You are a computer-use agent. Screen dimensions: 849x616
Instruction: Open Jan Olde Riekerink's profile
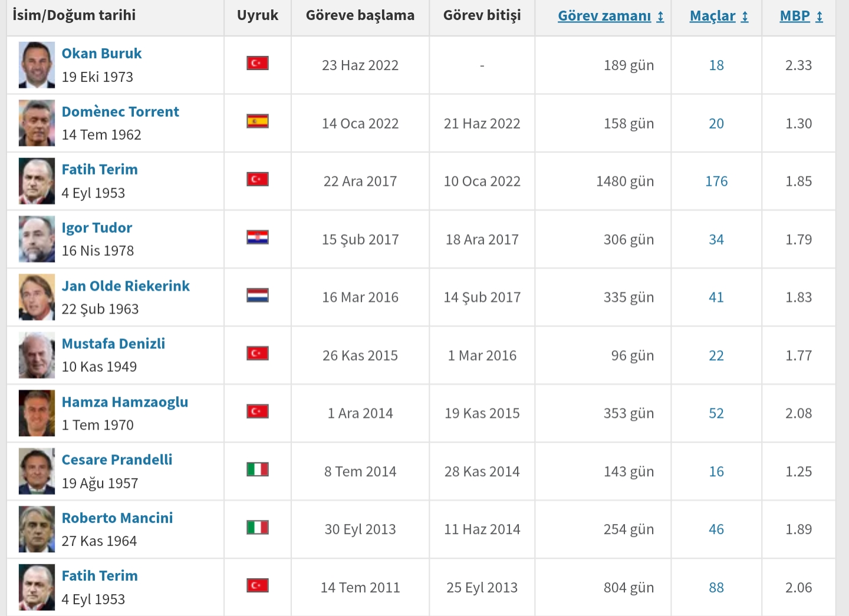point(126,286)
